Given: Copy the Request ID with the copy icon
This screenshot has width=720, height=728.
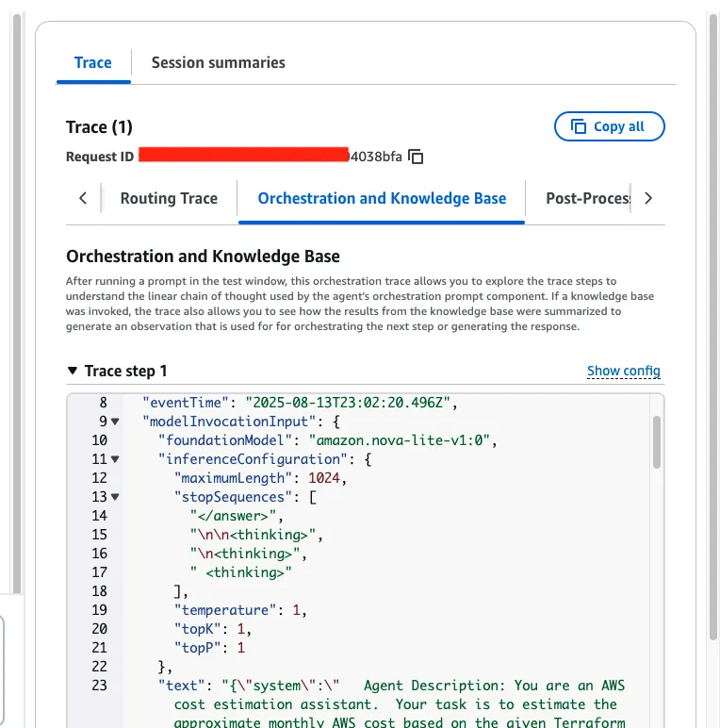Looking at the screenshot, I should coord(416,157).
